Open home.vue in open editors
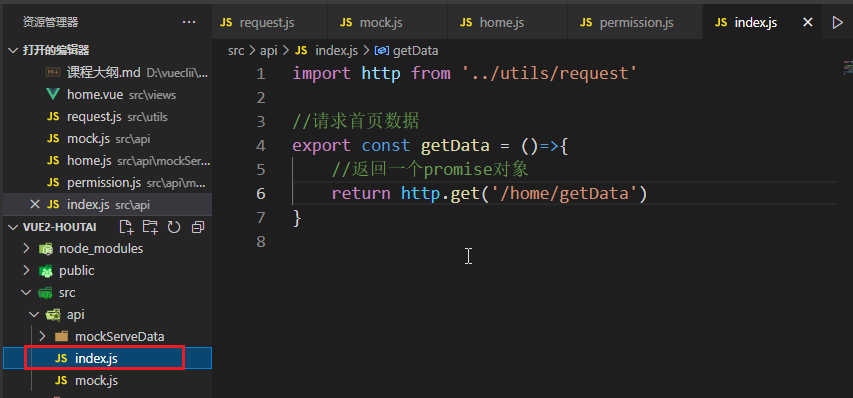 click(x=107, y=95)
